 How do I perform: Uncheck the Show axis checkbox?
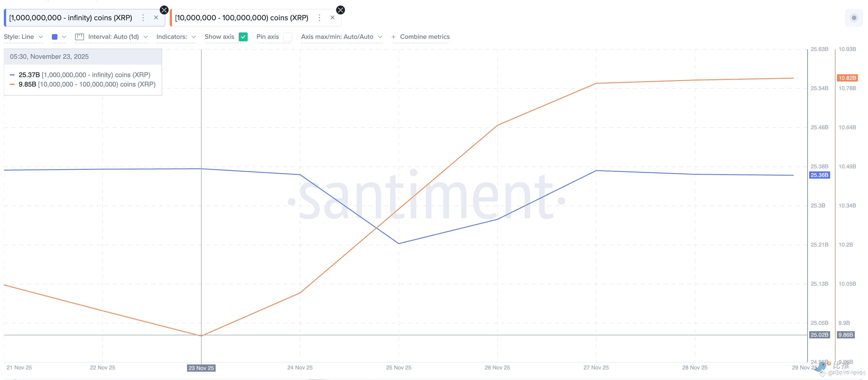point(243,37)
